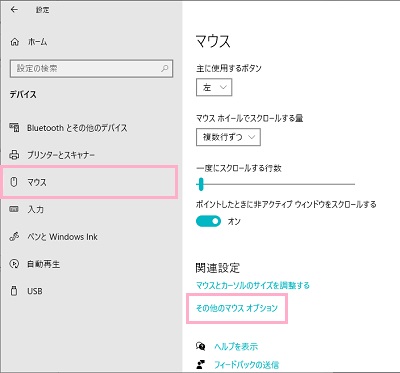Click the 設定 window title text

[x=42, y=10]
